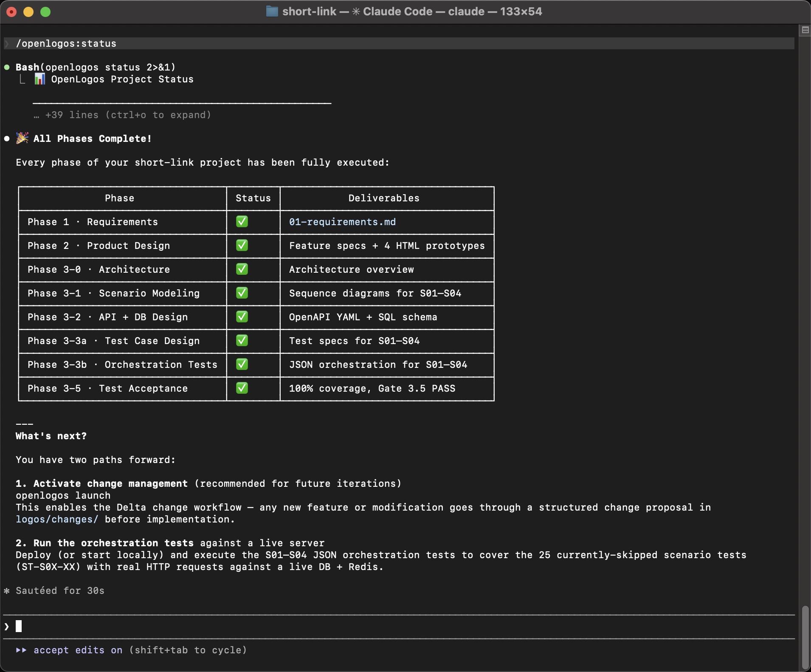The height and width of the screenshot is (672, 811).
Task: Click the bar chart icon beside OpenLogos Project Status
Action: point(39,79)
